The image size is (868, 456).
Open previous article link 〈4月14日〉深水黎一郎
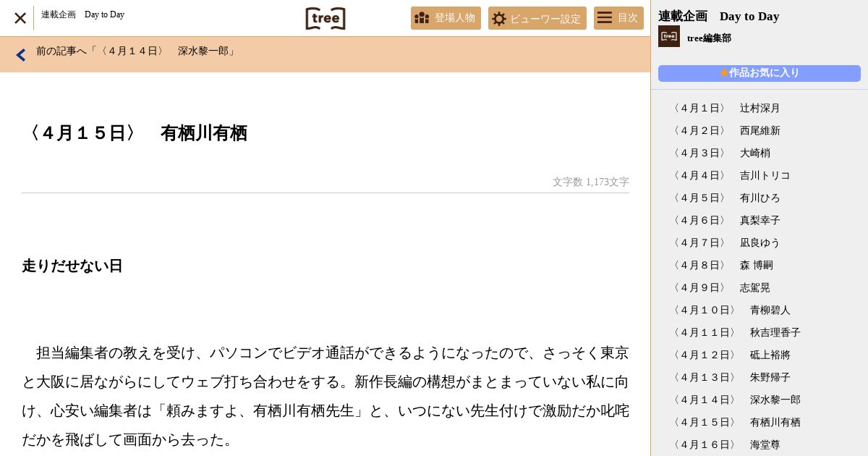(137, 51)
